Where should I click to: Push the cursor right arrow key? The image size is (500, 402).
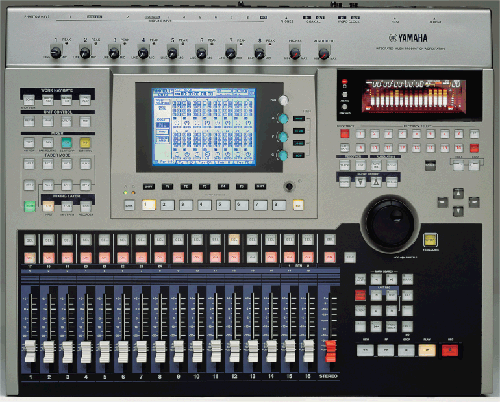click(x=474, y=202)
